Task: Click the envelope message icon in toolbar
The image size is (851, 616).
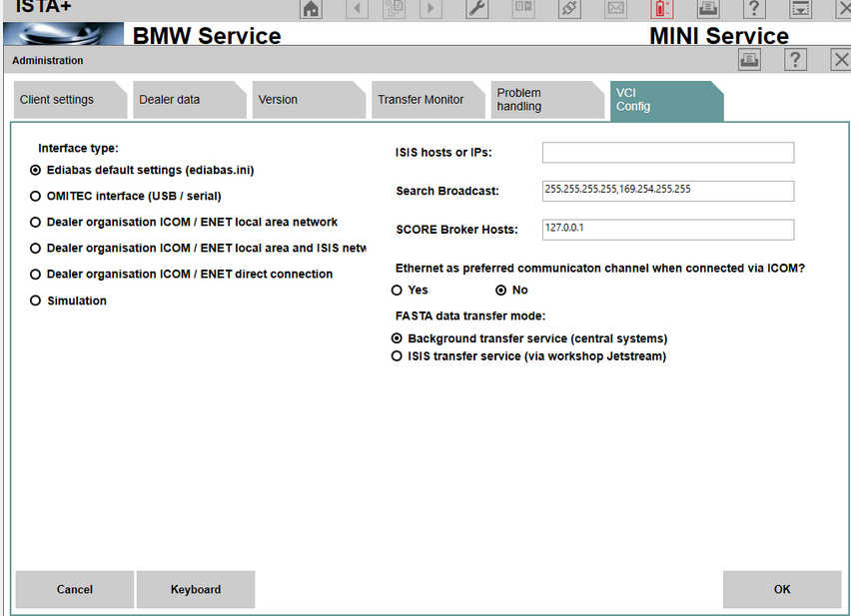Action: point(615,9)
